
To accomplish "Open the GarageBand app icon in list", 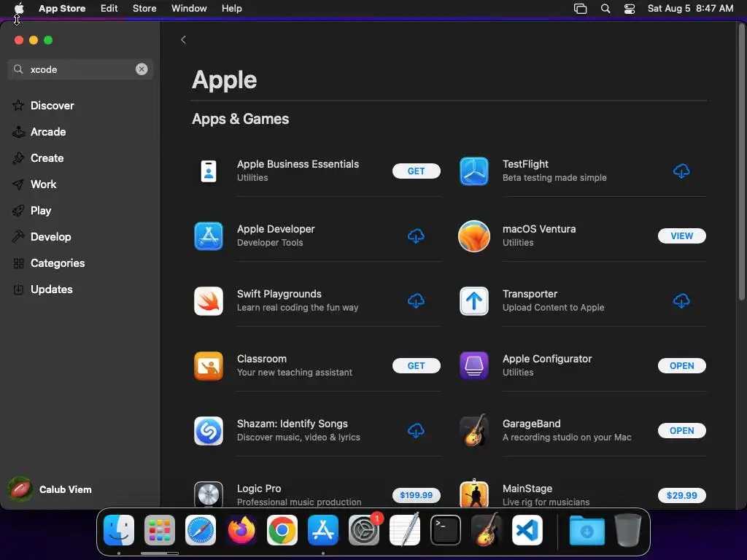I will (474, 430).
